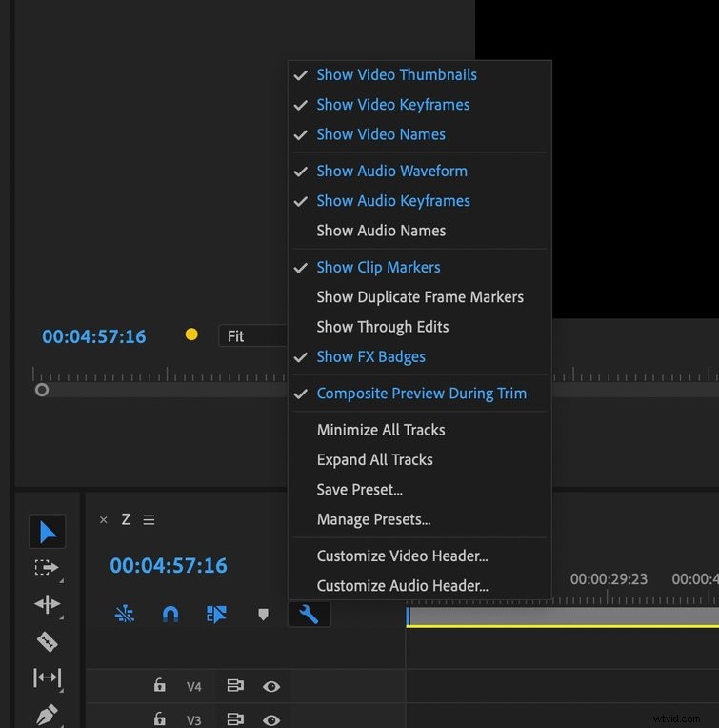The height and width of the screenshot is (728, 719).
Task: Toggle V4 track output eye
Action: (x=271, y=686)
